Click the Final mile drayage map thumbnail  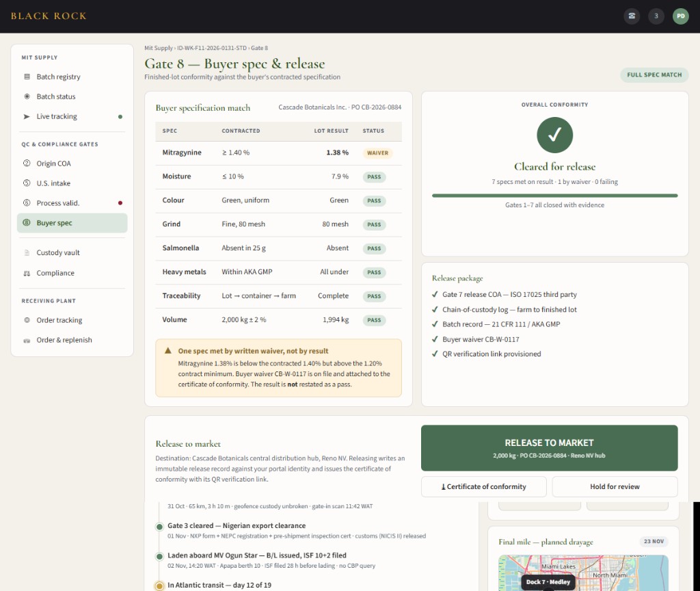tap(583, 573)
